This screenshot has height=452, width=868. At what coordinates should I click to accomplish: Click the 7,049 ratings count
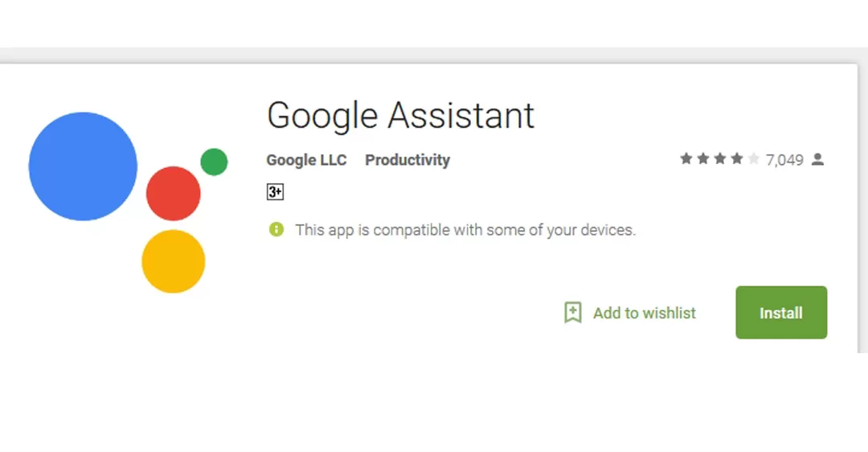click(784, 160)
